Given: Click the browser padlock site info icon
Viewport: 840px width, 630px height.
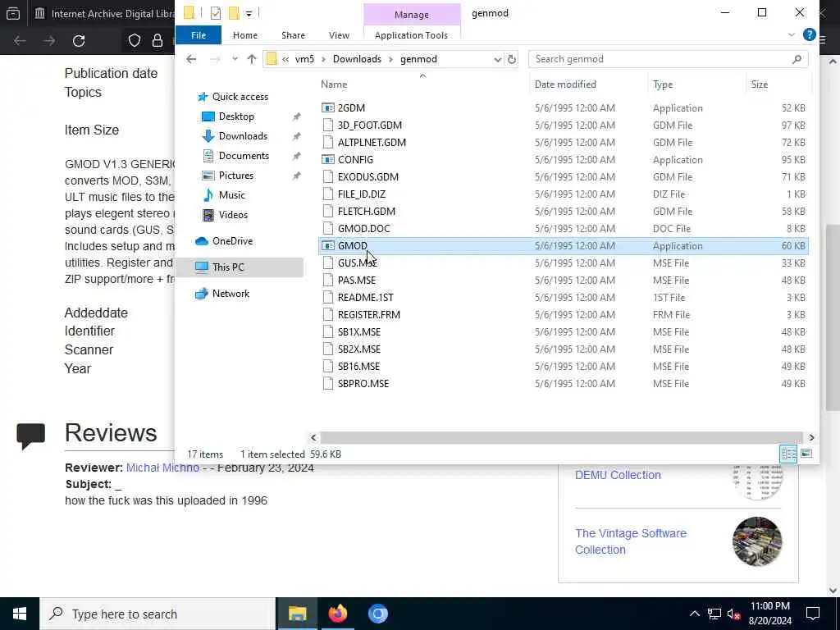Looking at the screenshot, I should (x=157, y=41).
